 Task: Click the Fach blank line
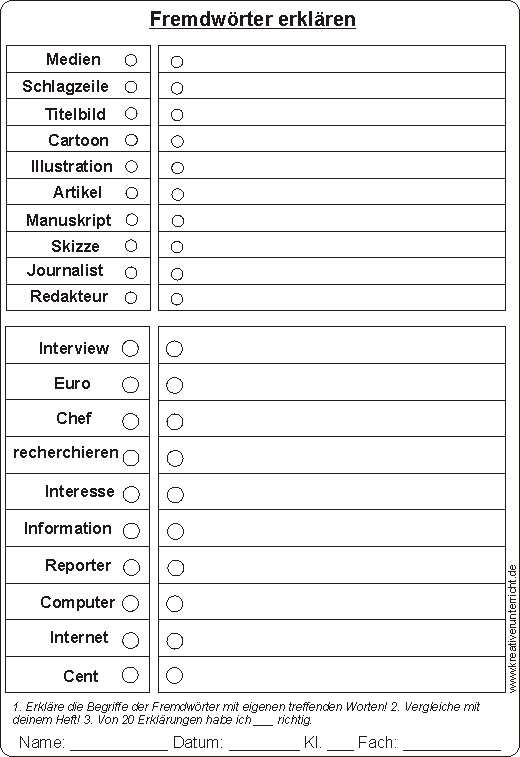coord(452,745)
